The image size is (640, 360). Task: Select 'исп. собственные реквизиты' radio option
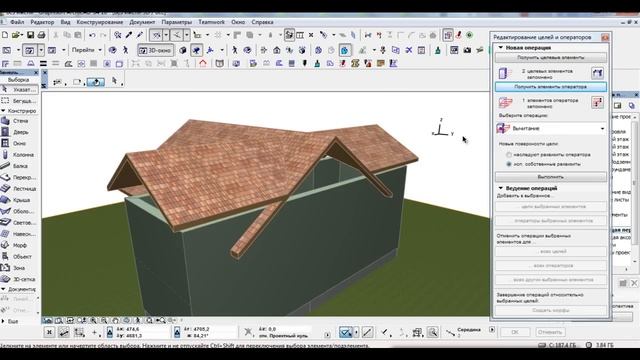click(x=509, y=164)
